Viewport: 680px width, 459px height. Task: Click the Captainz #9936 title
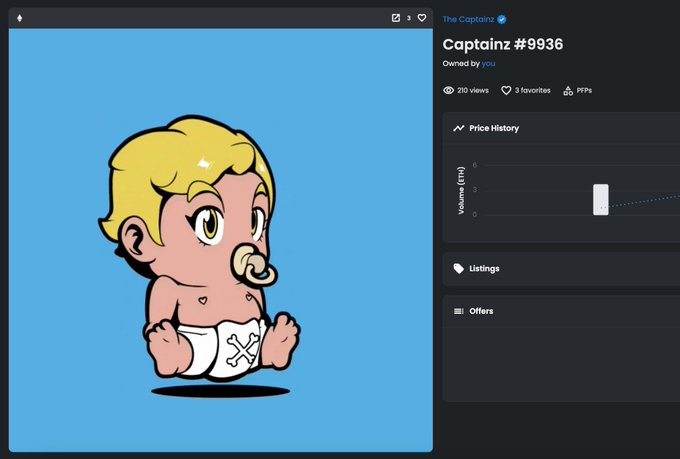503,44
